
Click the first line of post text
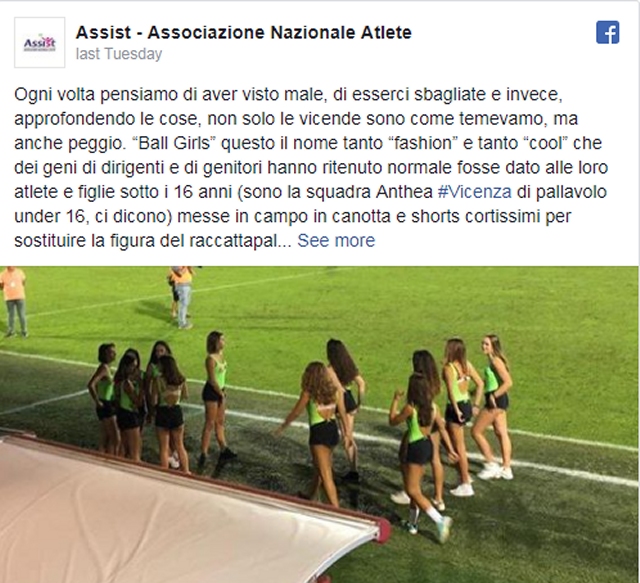pyautogui.click(x=289, y=95)
